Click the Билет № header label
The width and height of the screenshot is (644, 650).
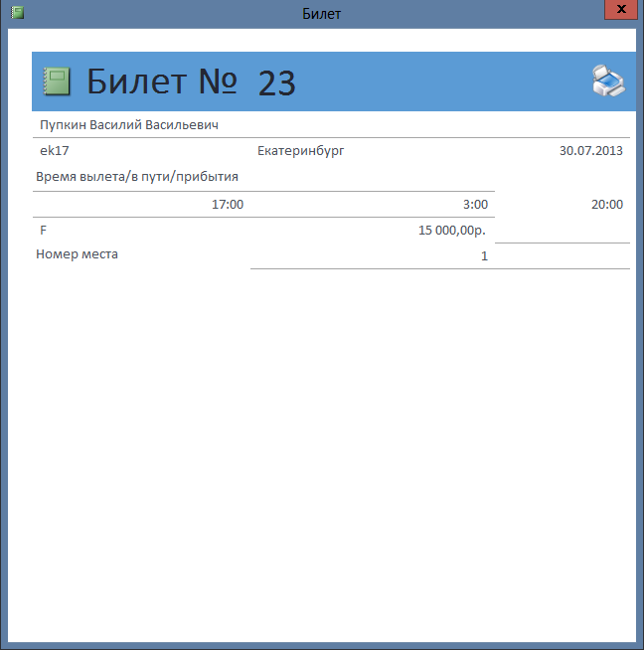click(x=162, y=81)
